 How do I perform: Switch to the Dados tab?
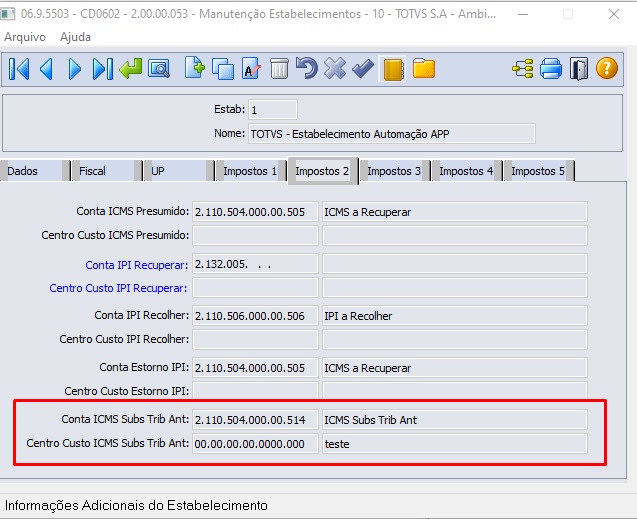[x=35, y=171]
